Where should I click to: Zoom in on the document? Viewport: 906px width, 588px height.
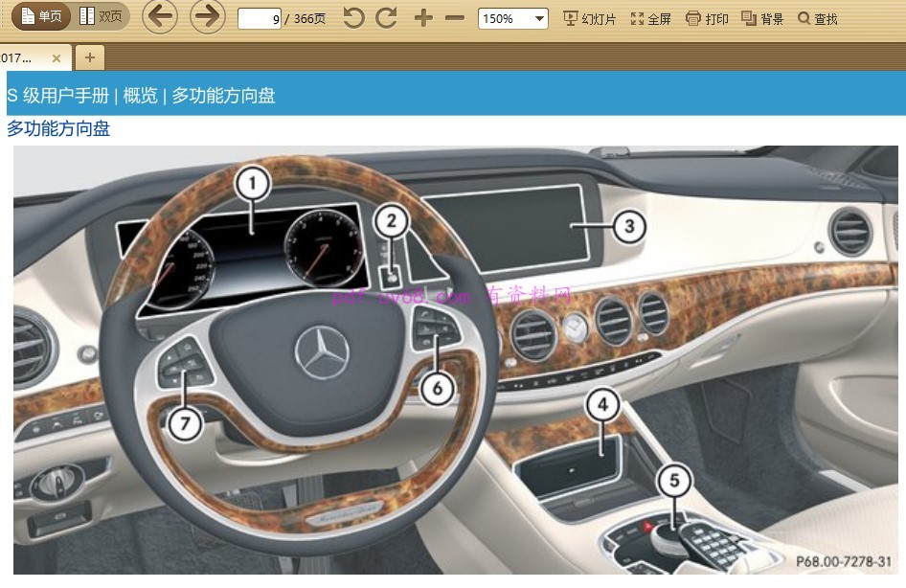click(x=423, y=17)
